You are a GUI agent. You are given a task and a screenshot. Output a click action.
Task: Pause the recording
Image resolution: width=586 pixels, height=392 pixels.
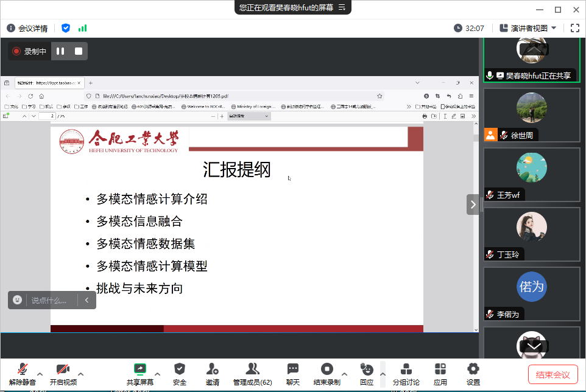pos(60,51)
